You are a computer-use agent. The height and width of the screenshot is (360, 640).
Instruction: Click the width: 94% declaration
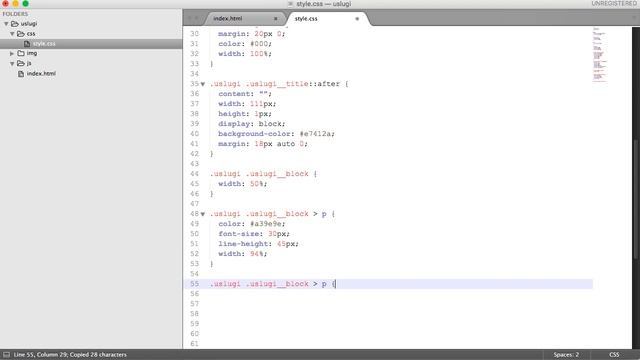[x=243, y=254]
